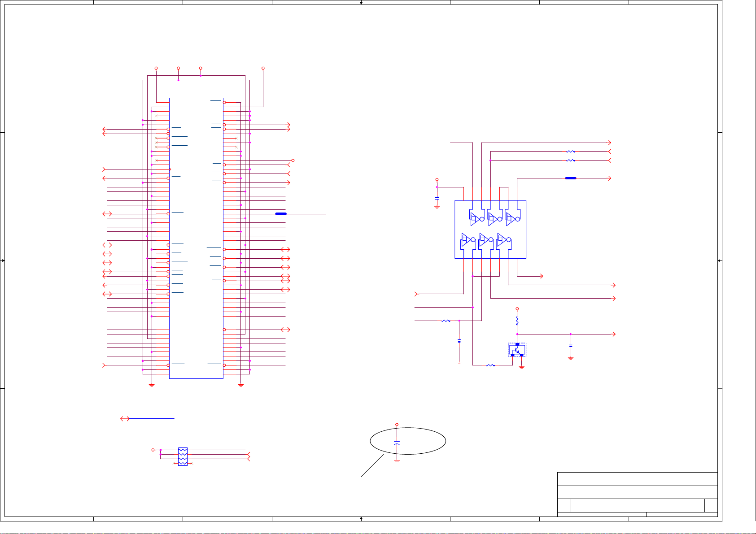The width and height of the screenshot is (756, 534).
Task: Select the title block at the bottom right
Action: (x=637, y=494)
